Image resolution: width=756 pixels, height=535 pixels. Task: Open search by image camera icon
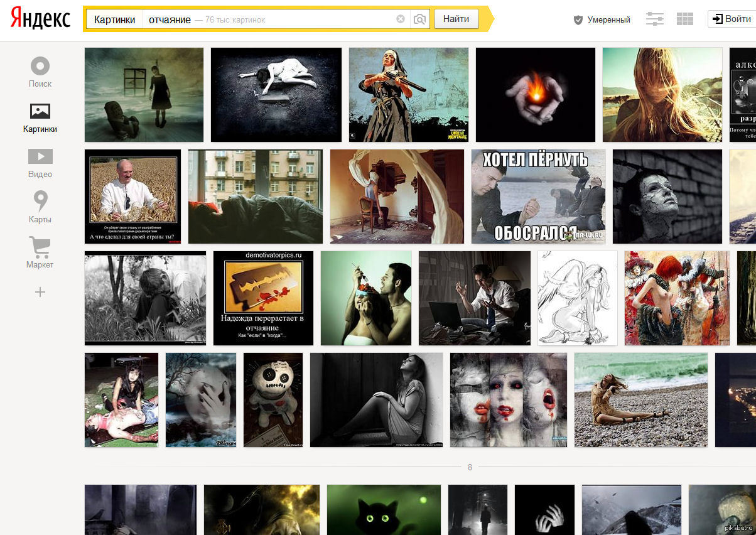419,19
